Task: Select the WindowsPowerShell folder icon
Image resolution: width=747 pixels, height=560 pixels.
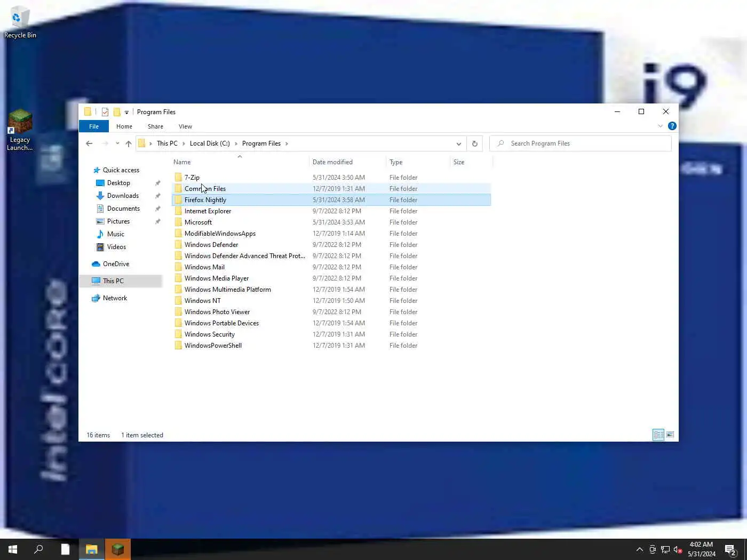Action: coord(178,346)
